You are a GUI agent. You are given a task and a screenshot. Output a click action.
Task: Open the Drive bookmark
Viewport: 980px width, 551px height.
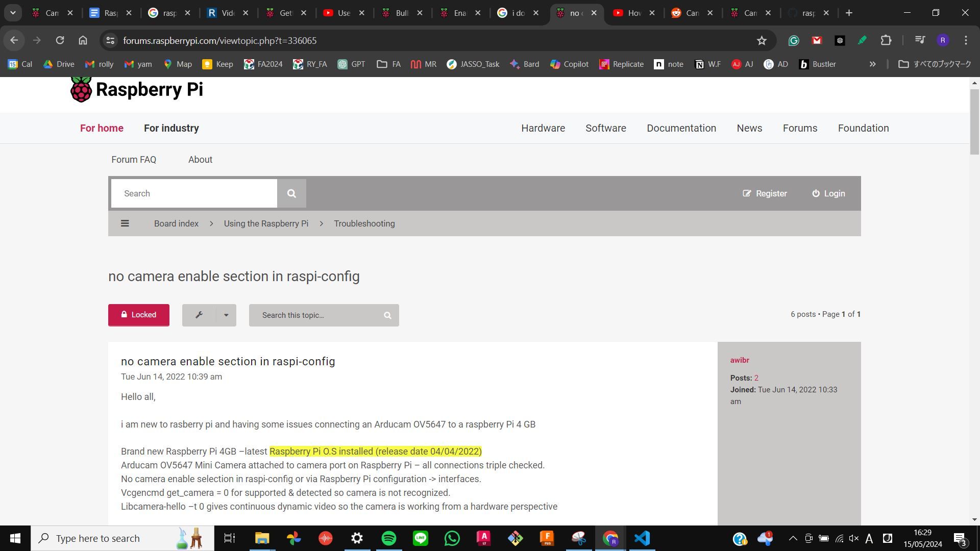(x=59, y=64)
